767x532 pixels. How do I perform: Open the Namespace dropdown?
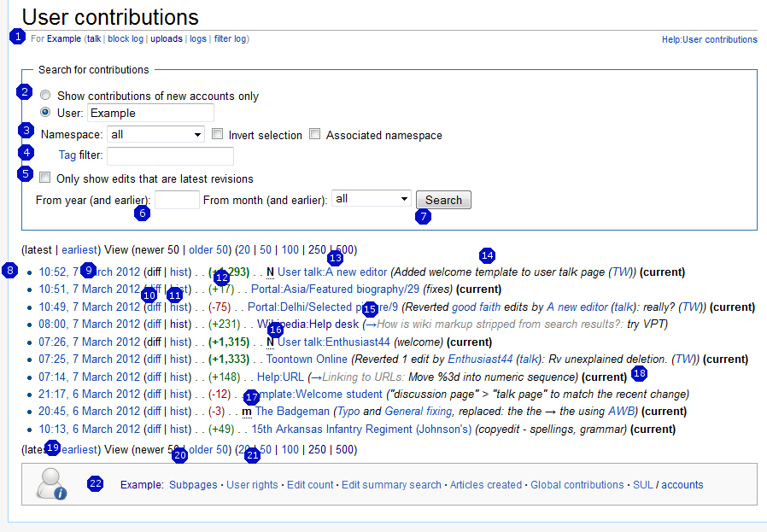coord(155,134)
